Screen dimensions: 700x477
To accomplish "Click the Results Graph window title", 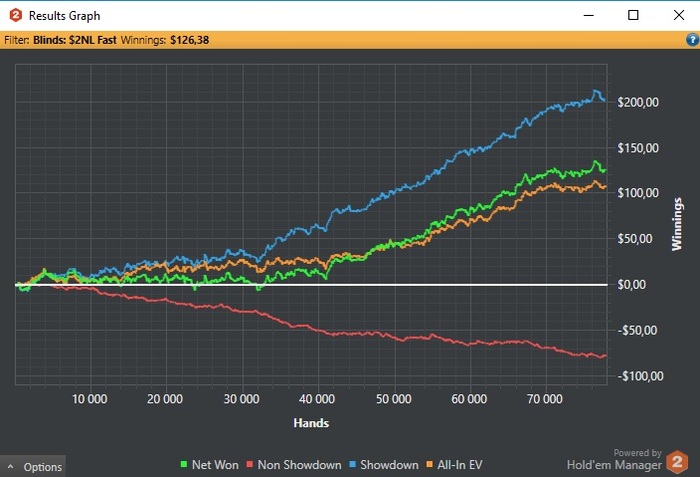I will 65,16.
